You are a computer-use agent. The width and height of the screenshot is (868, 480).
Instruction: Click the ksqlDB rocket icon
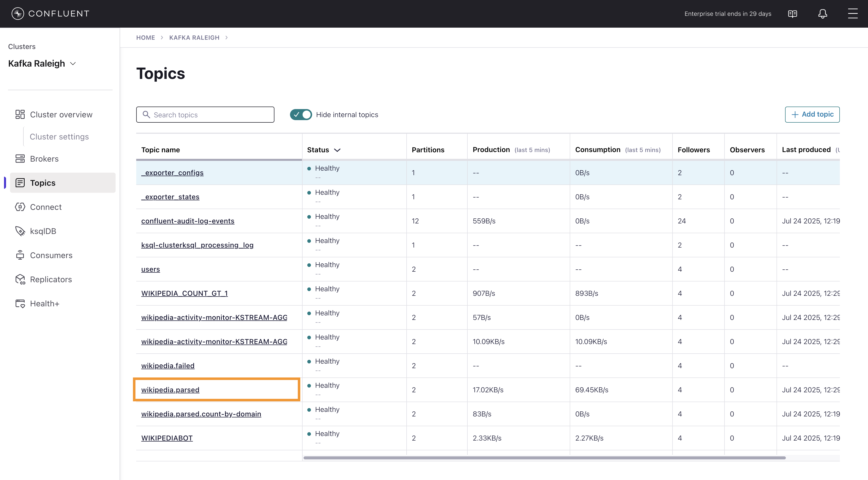[x=20, y=231]
